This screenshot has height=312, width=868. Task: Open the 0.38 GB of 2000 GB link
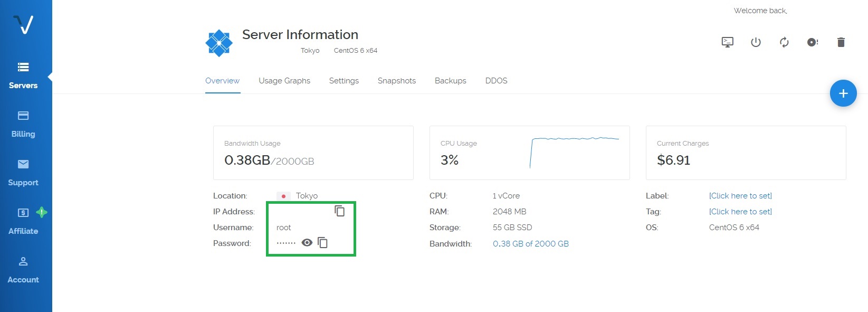[x=531, y=244]
